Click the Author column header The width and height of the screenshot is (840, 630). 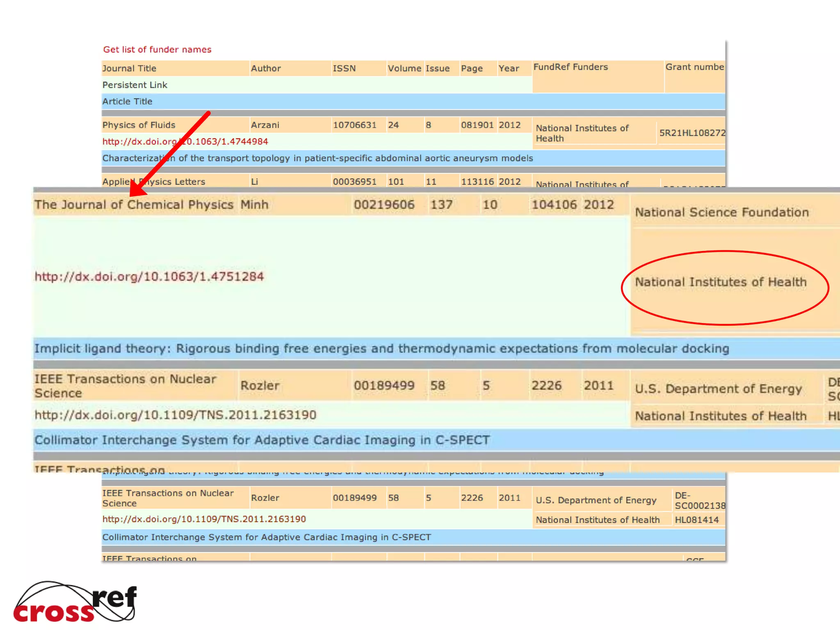(x=266, y=68)
